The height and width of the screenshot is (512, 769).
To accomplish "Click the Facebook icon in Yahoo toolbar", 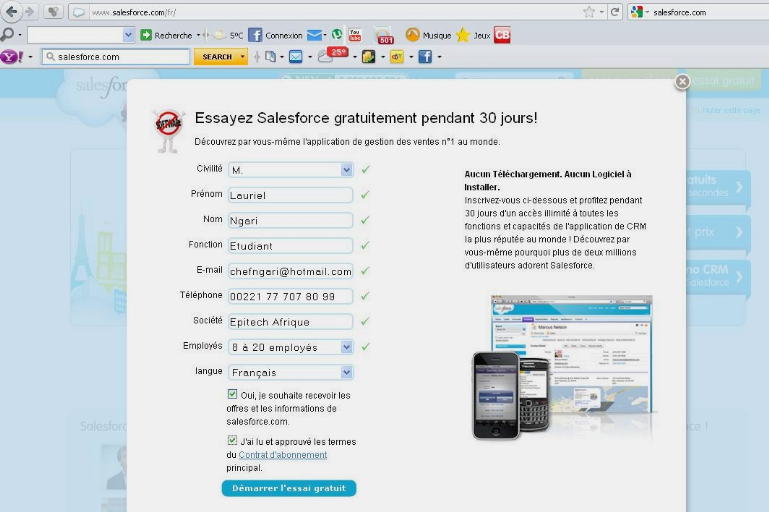I will [x=425, y=57].
